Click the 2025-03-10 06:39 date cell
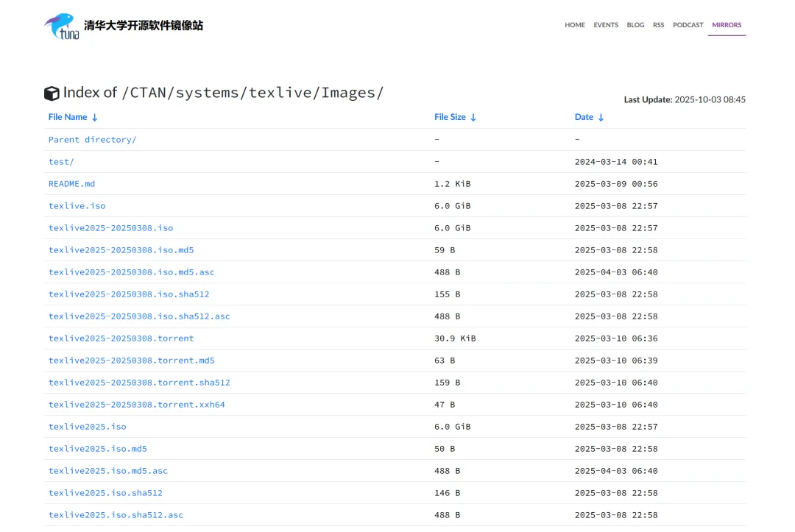Image resolution: width=795 pixels, height=532 pixels. (616, 361)
